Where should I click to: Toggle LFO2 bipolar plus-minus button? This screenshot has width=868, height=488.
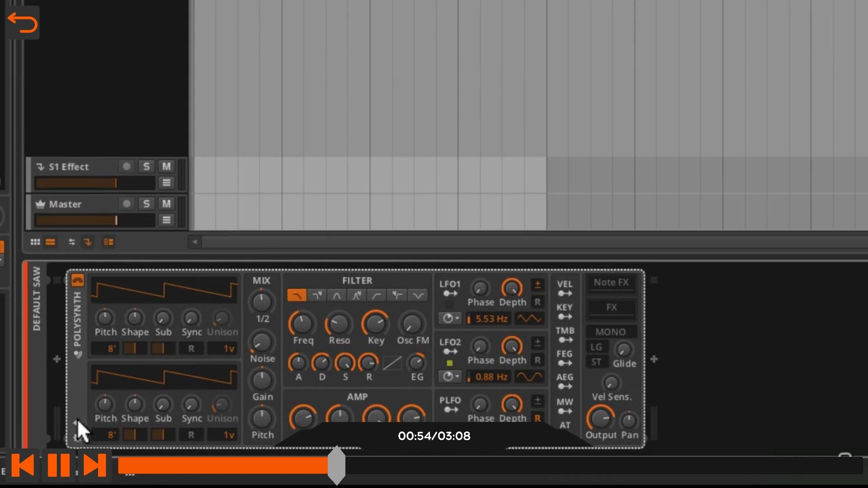[x=538, y=343]
